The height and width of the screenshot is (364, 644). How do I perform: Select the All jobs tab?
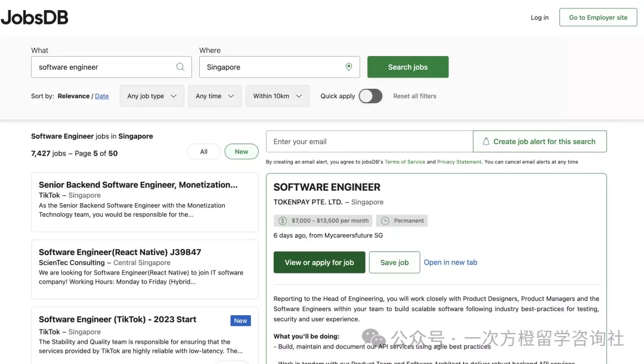point(204,152)
